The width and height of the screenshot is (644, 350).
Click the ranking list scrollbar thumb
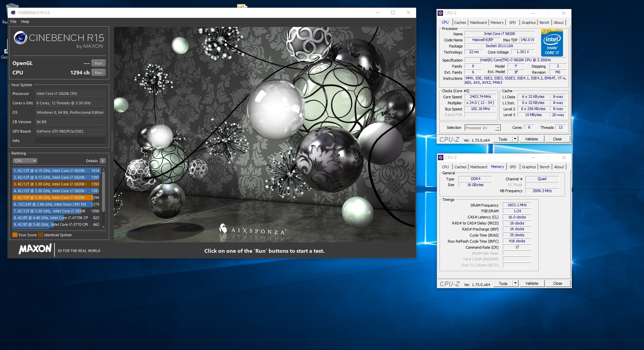pyautogui.click(x=104, y=191)
